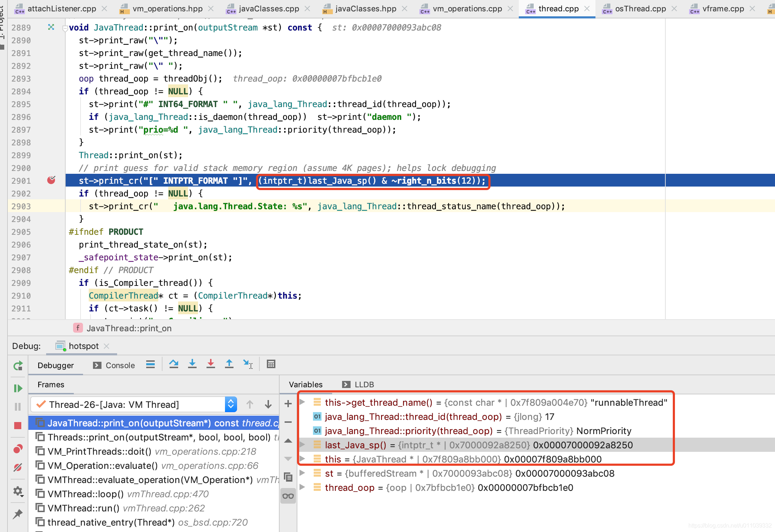Image resolution: width=775 pixels, height=532 pixels.
Task: Click Step Into debugger icon
Action: coord(192,364)
